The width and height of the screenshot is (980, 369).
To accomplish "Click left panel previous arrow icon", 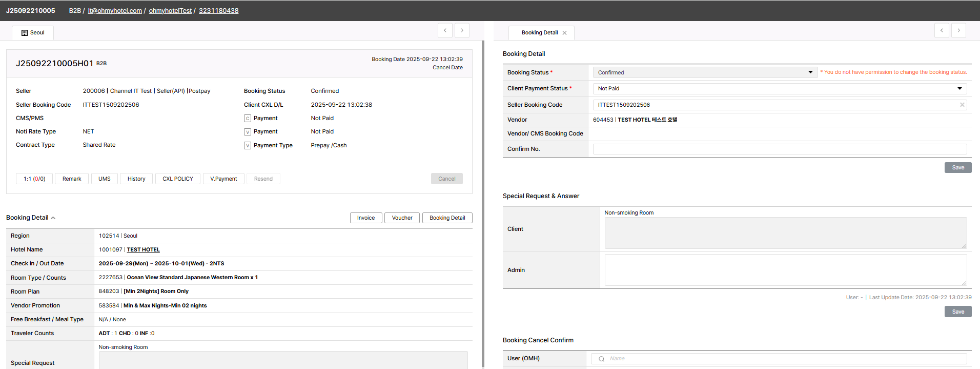I will click(x=445, y=30).
